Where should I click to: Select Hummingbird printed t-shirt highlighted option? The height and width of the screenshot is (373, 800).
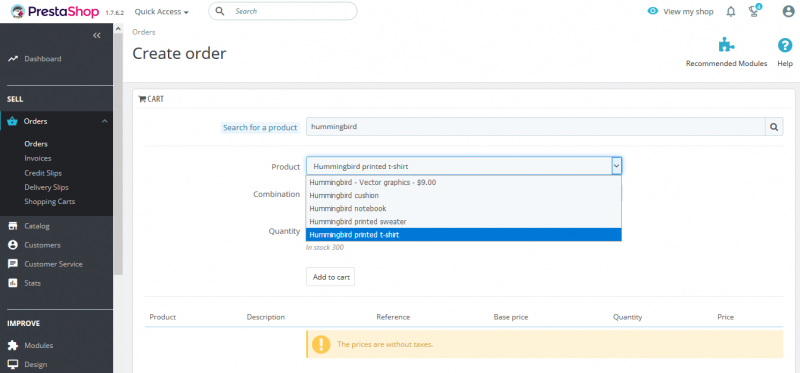point(463,235)
